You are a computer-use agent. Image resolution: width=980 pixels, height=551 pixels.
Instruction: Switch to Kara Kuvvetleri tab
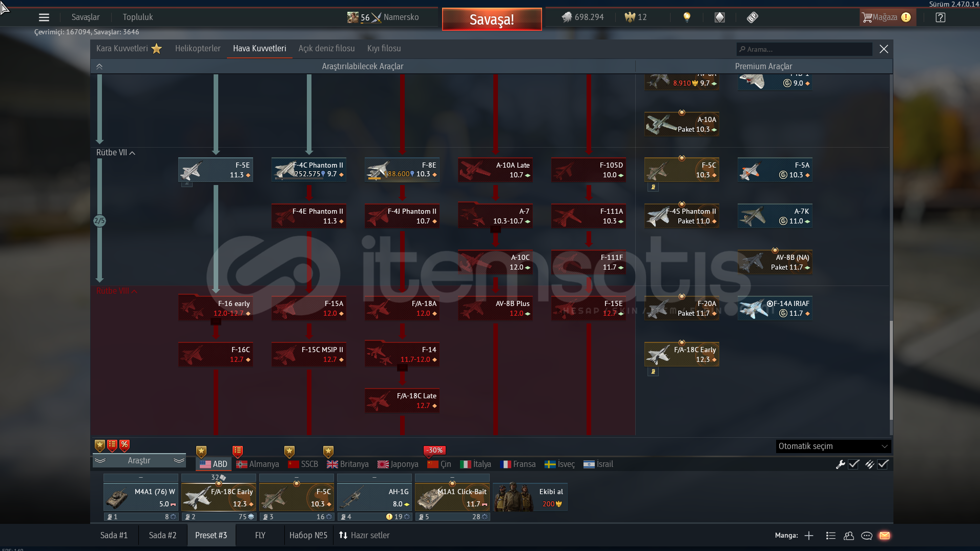(129, 49)
